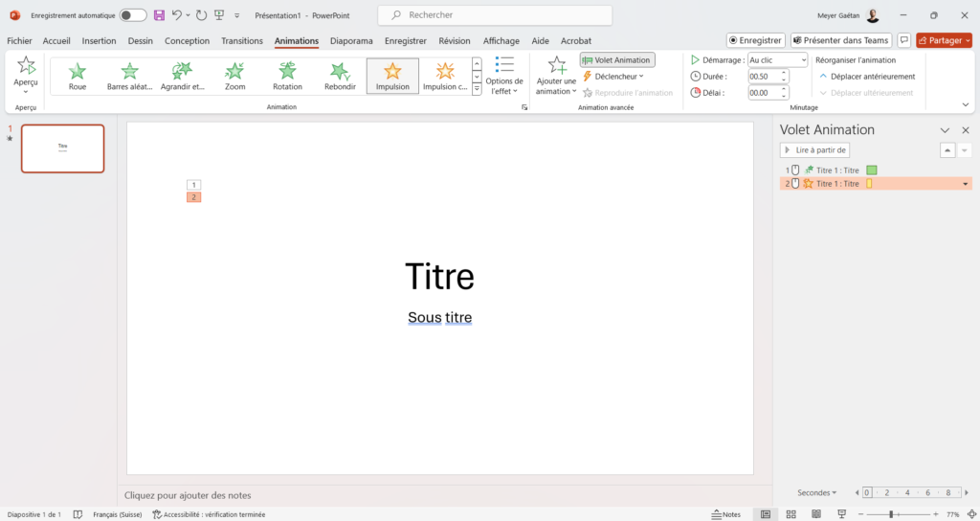Collapse the ribbon with the chevron
The width and height of the screenshot is (980, 521).
966,105
